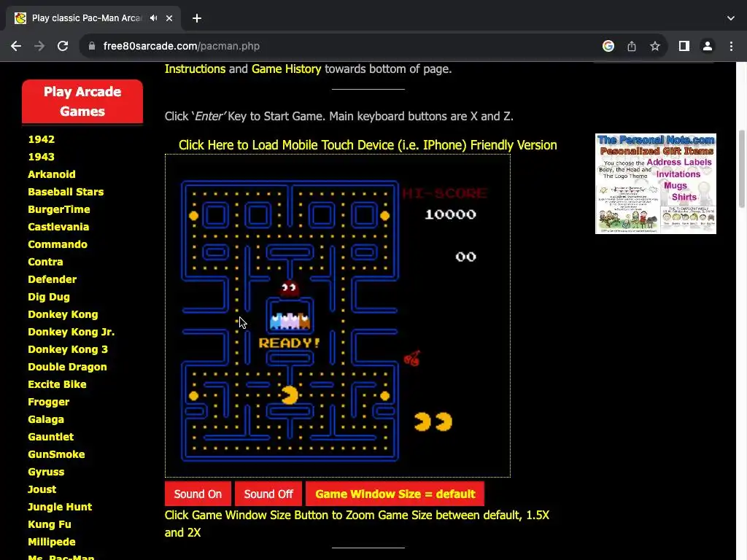Select Commando from the games list
The width and height of the screenshot is (747, 560).
pos(58,244)
